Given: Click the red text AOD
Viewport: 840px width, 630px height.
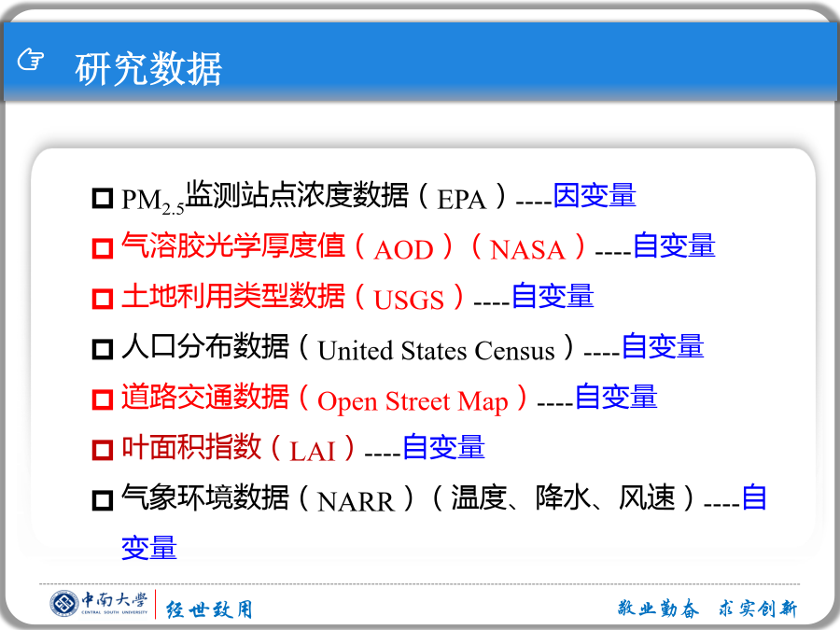Looking at the screenshot, I should [x=404, y=249].
